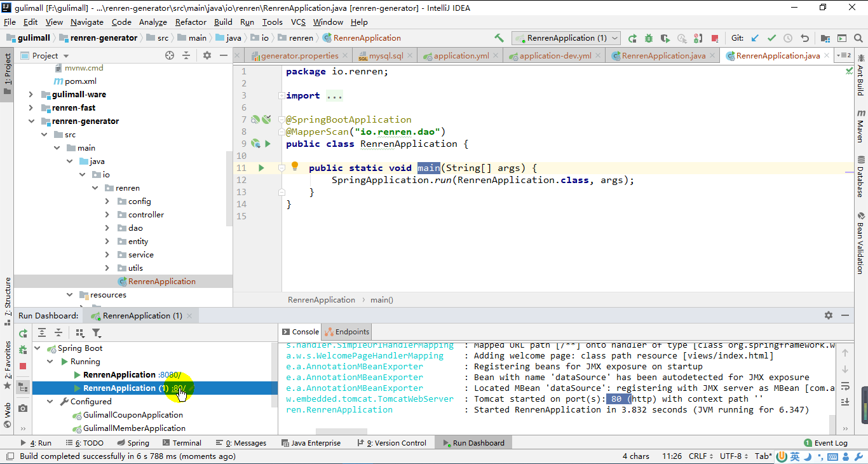Open the Project panel settings gear
The height and width of the screenshot is (464, 868).
coord(207,56)
